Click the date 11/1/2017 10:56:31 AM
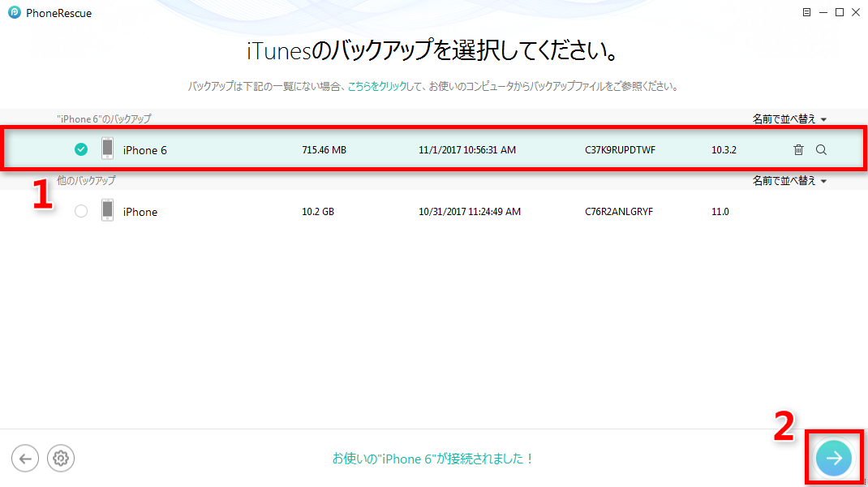Screen dimensions: 868x487 click(x=467, y=149)
